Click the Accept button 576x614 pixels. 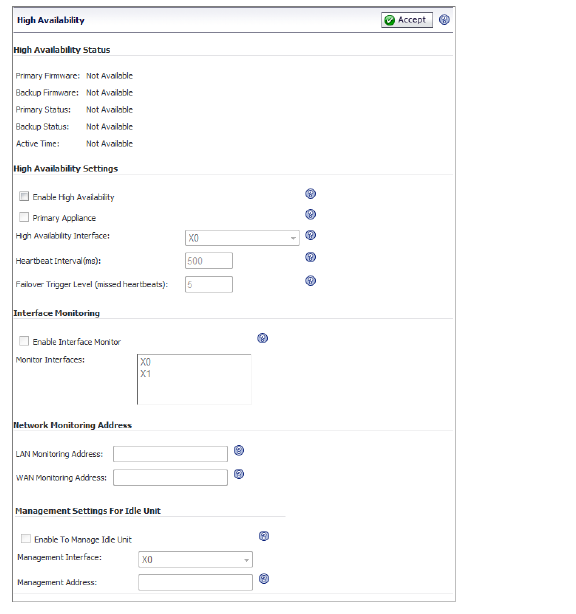pyautogui.click(x=407, y=20)
